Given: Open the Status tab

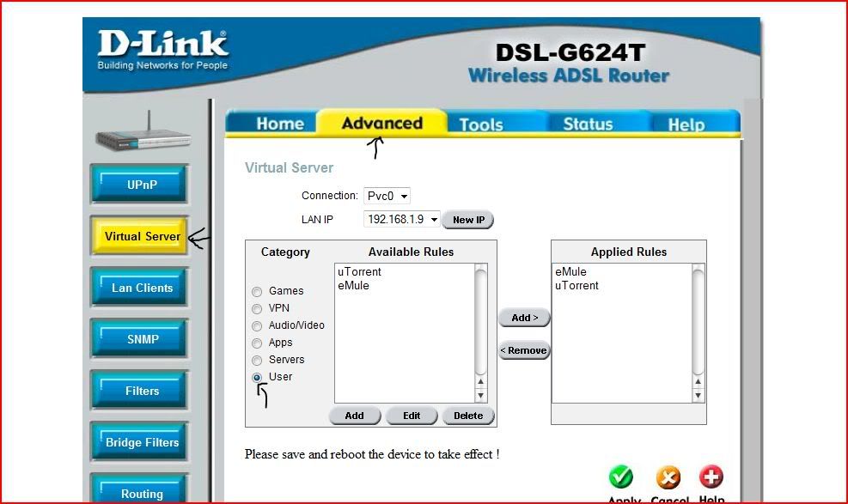Looking at the screenshot, I should click(x=588, y=124).
